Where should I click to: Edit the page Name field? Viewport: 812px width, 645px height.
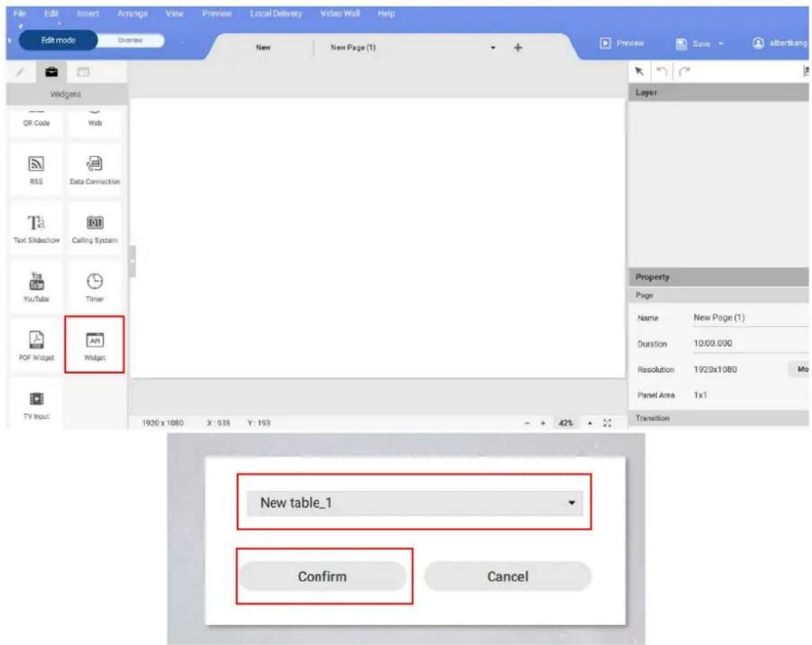tap(751, 317)
